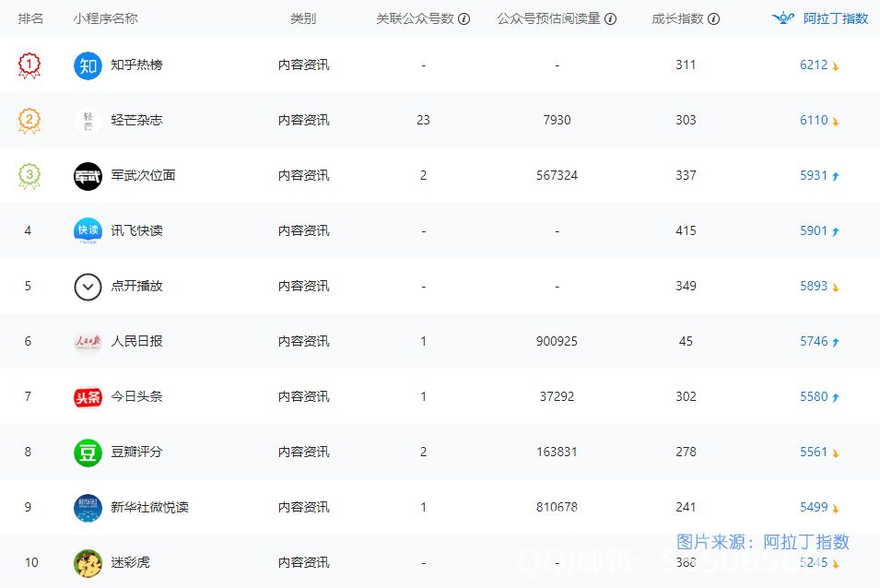The width and height of the screenshot is (880, 588).
Task: Click Aladdin index value 6212
Action: [x=814, y=65]
